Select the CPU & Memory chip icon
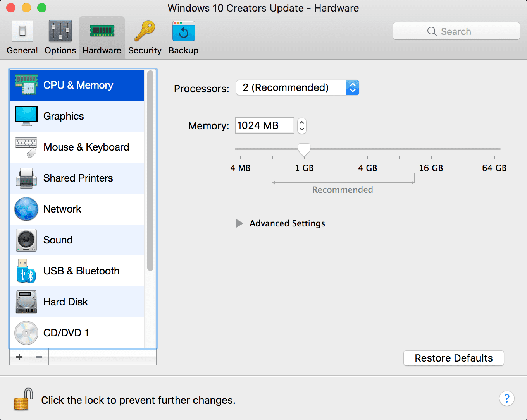 26,85
